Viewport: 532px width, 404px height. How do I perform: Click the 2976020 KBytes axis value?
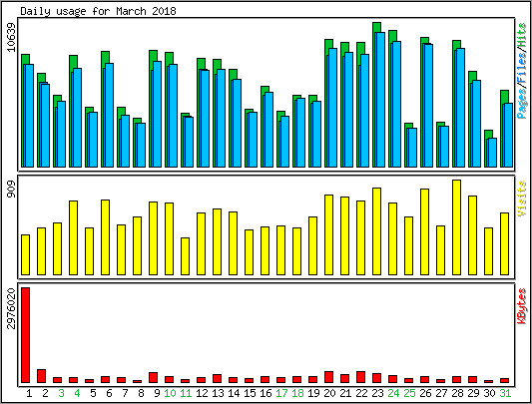(x=12, y=308)
